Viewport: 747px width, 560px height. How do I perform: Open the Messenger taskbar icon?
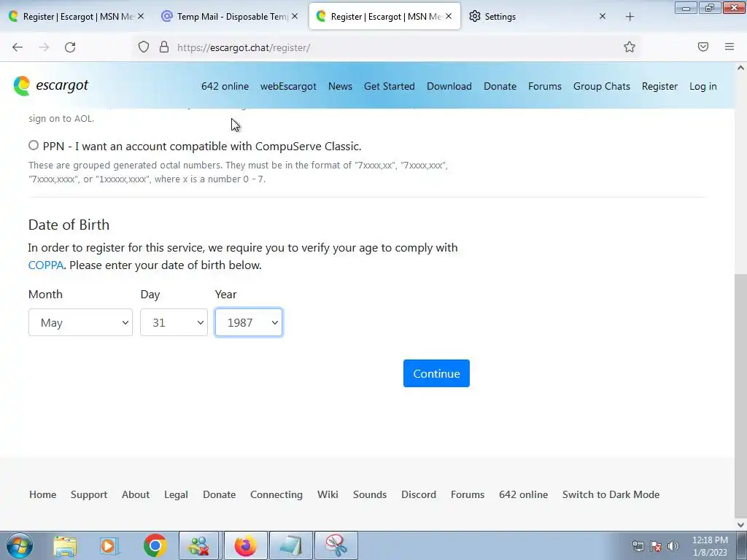198,545
